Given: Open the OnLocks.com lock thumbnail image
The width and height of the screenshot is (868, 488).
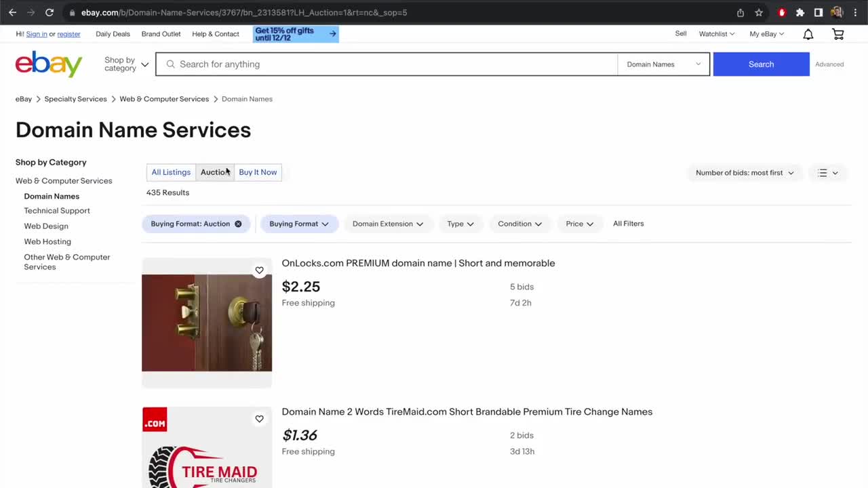Looking at the screenshot, I should point(207,323).
